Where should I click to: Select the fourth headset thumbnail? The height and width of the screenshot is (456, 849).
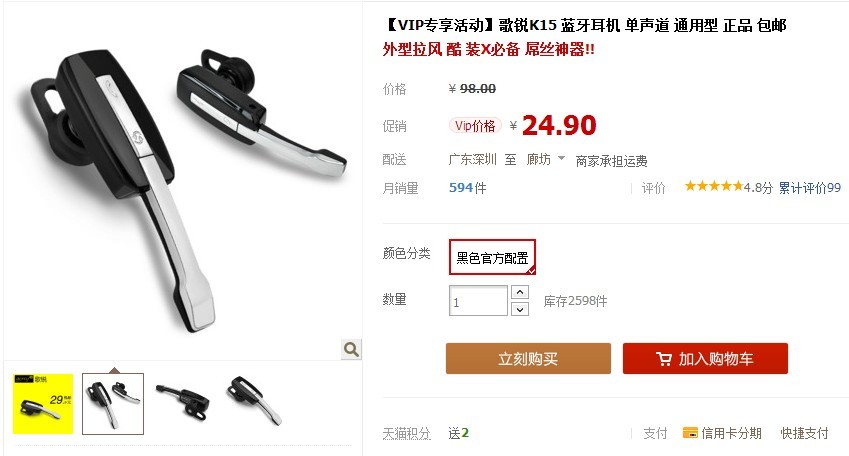click(253, 403)
